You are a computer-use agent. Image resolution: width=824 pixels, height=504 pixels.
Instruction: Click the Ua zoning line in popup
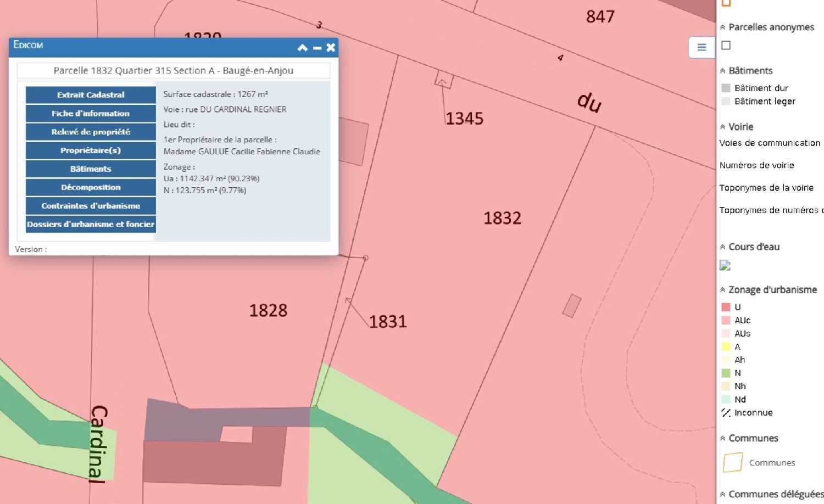click(211, 178)
